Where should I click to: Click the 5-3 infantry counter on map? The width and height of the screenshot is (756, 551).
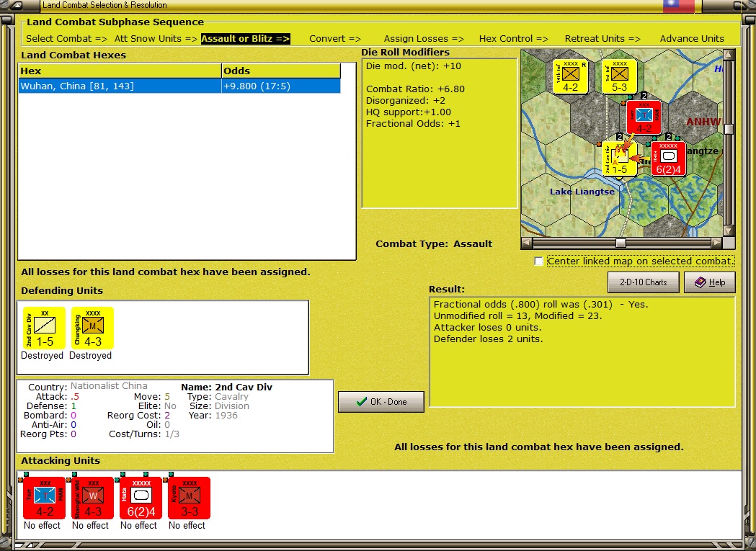[620, 76]
